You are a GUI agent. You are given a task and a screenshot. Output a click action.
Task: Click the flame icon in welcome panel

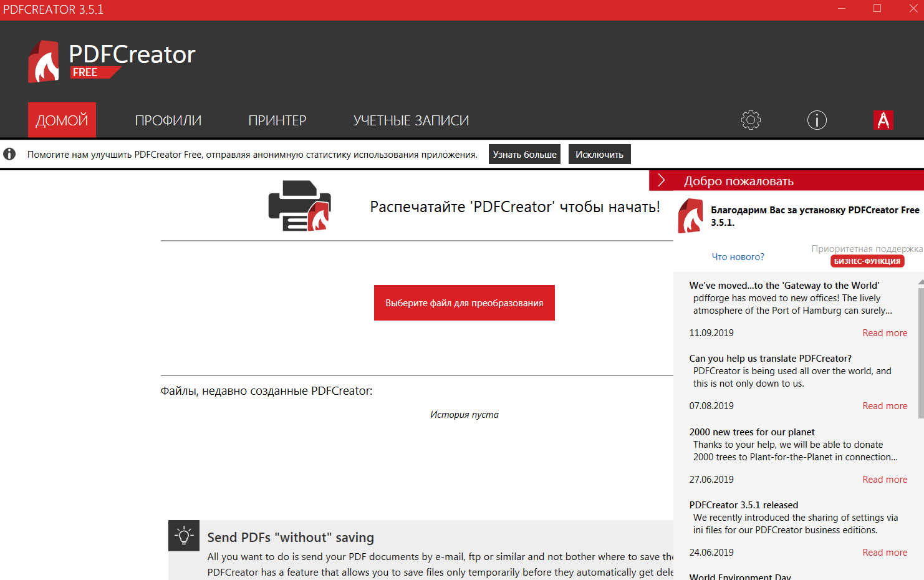pos(691,216)
